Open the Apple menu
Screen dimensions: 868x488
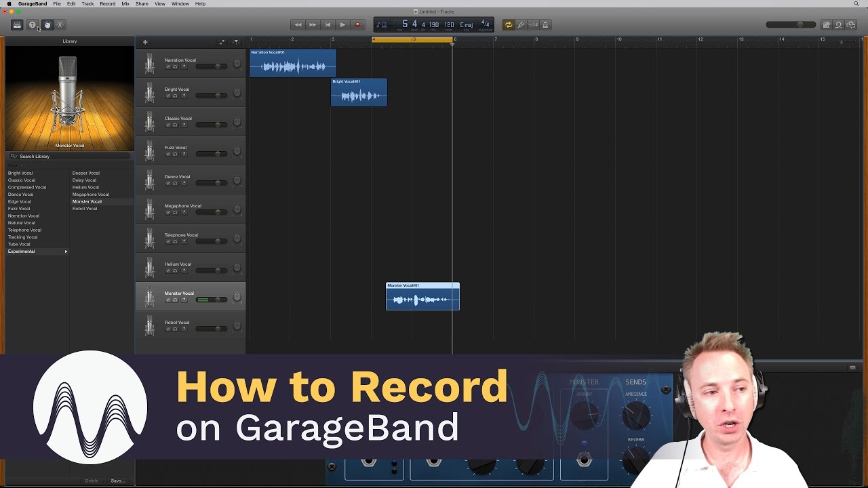(9, 3)
